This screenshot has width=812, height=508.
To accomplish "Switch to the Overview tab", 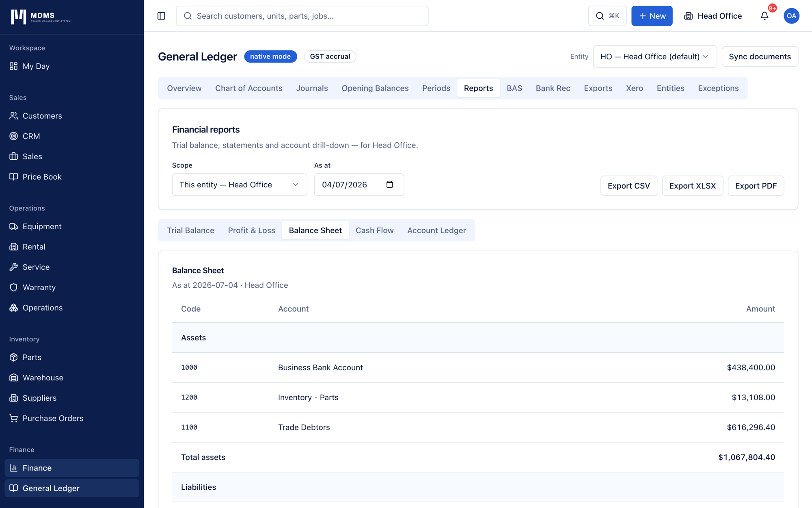I will click(184, 88).
